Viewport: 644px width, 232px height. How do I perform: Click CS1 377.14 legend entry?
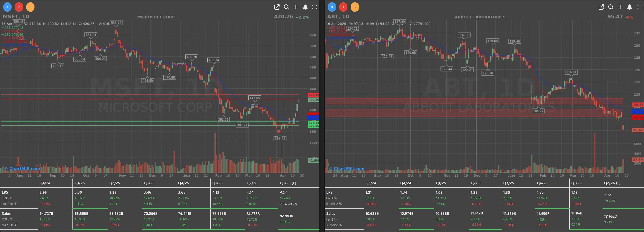point(12,28)
